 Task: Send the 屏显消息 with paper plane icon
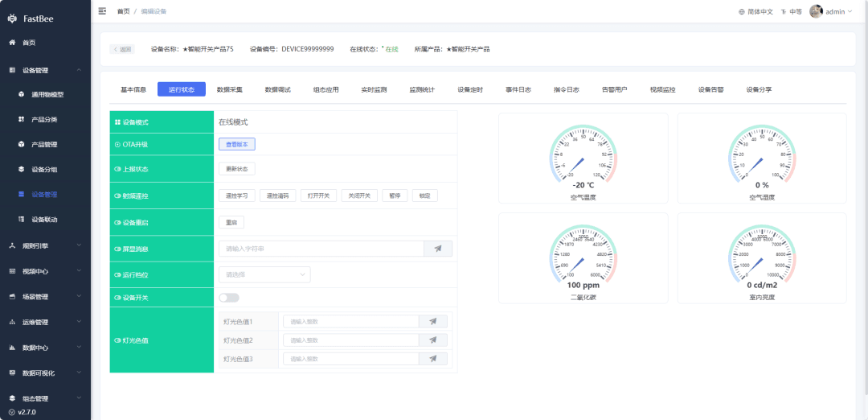438,249
